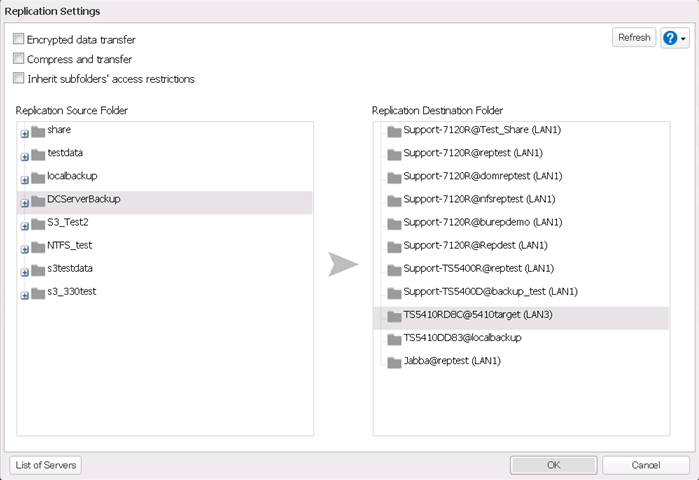Click the localbackup folder icon

pos(38,177)
